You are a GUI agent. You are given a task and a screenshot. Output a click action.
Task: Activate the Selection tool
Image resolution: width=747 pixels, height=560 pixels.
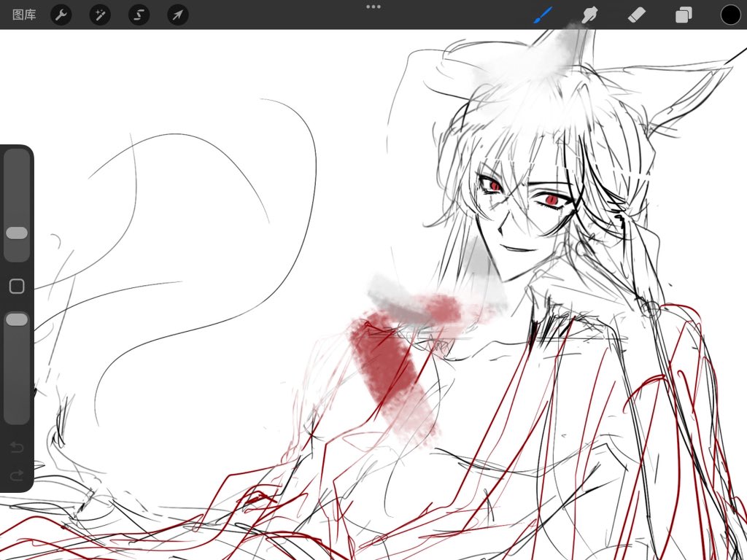click(x=139, y=15)
